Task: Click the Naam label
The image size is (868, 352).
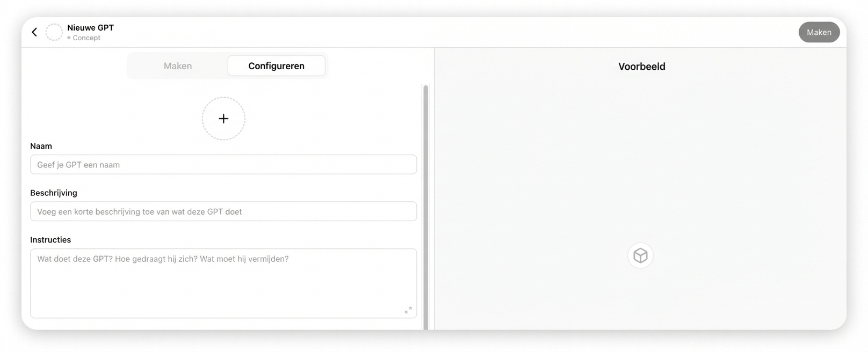Action: [x=41, y=146]
